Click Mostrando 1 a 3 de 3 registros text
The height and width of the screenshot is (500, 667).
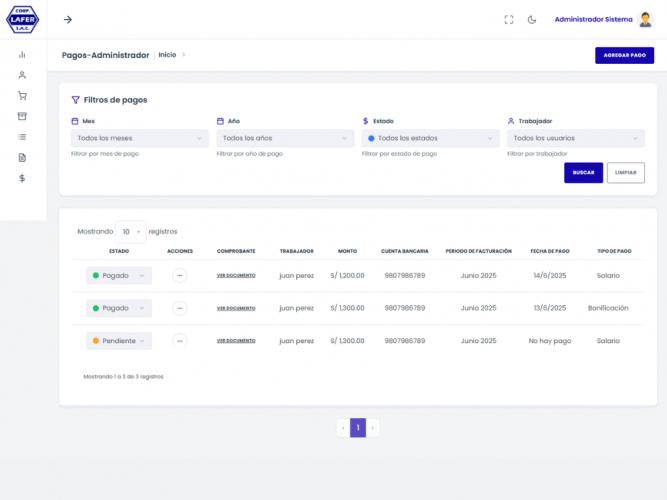[123, 377]
